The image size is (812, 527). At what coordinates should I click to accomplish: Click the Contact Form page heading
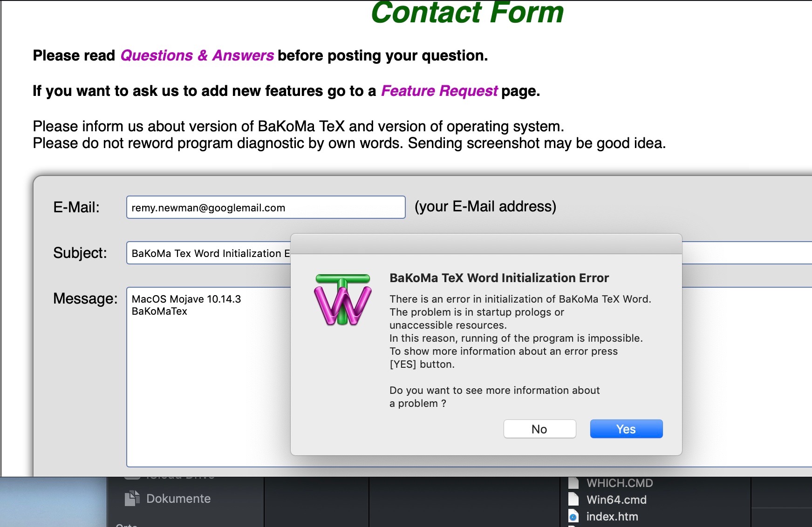(x=467, y=13)
